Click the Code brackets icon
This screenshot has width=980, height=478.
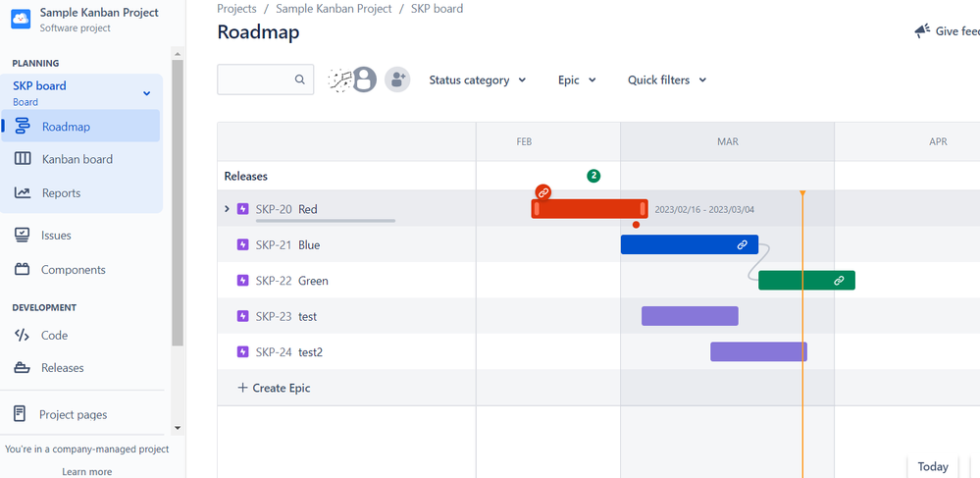click(x=22, y=335)
